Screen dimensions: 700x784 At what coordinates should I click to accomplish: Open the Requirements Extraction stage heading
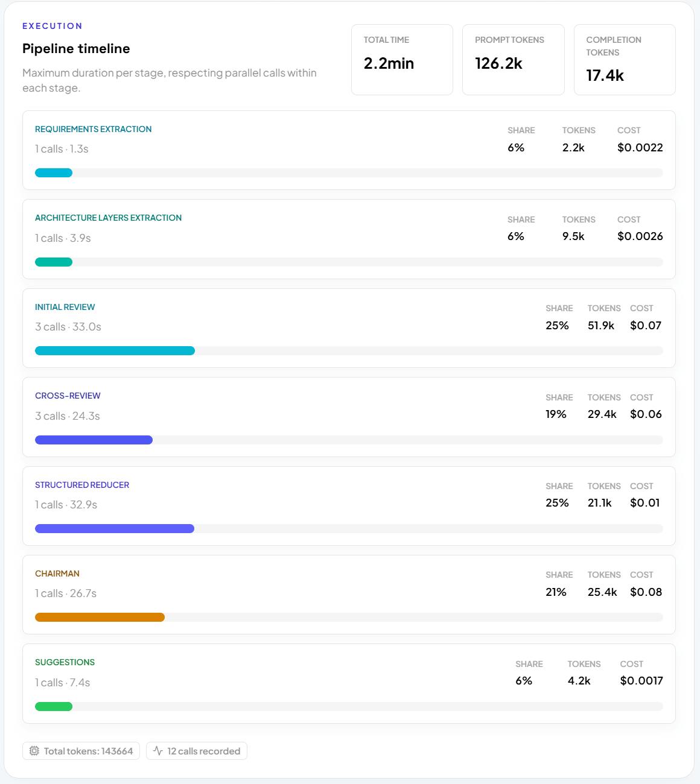click(x=94, y=129)
